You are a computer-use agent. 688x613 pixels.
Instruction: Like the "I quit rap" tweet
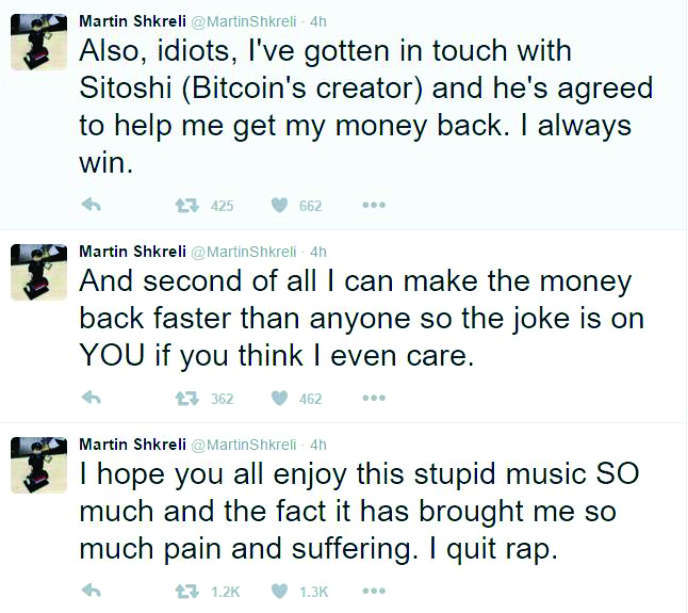point(280,591)
